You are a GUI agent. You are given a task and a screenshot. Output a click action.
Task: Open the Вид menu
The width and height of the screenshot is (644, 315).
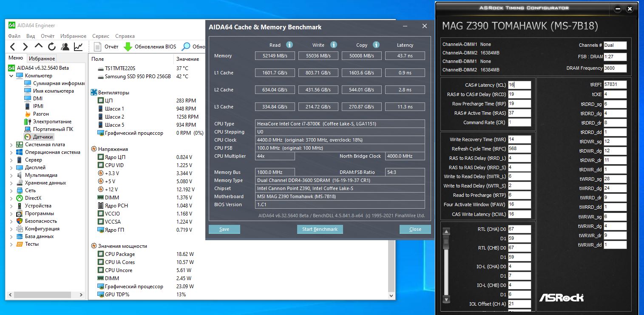tap(31, 36)
